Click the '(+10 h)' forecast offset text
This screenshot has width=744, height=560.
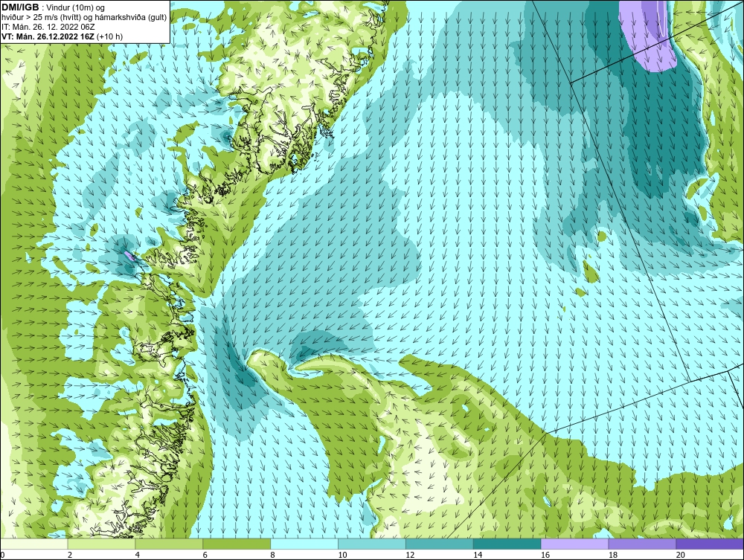(109, 36)
